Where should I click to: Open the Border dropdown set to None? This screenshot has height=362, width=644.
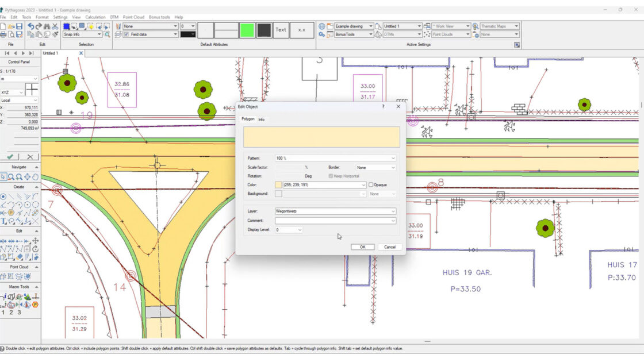(x=393, y=167)
